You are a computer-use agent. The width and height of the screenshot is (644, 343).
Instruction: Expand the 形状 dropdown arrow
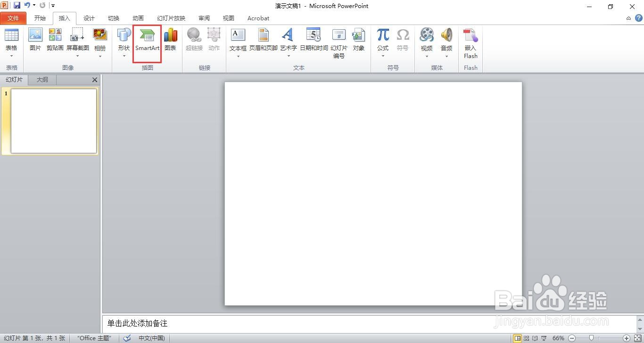[x=124, y=56]
